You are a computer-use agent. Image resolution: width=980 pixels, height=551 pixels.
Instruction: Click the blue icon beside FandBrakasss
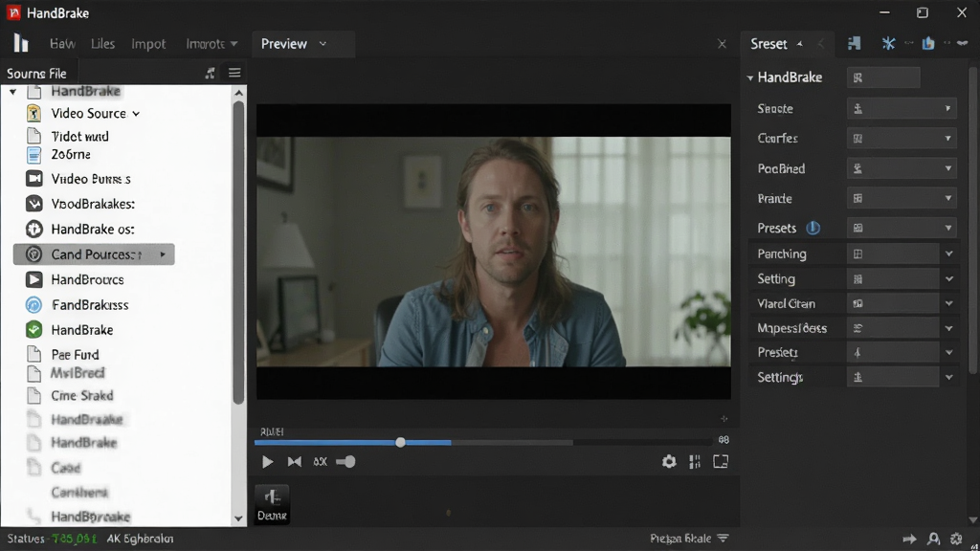33,305
